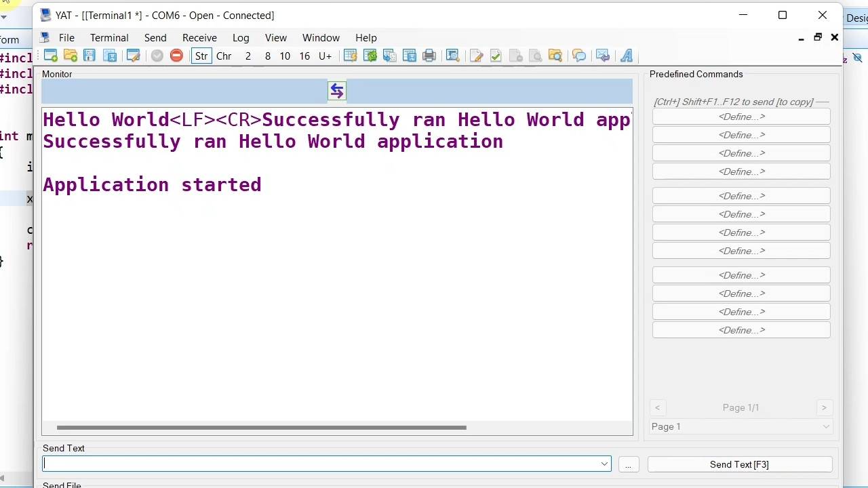Click the monitor horizontal scrollbar
868x488 pixels.
point(261,428)
